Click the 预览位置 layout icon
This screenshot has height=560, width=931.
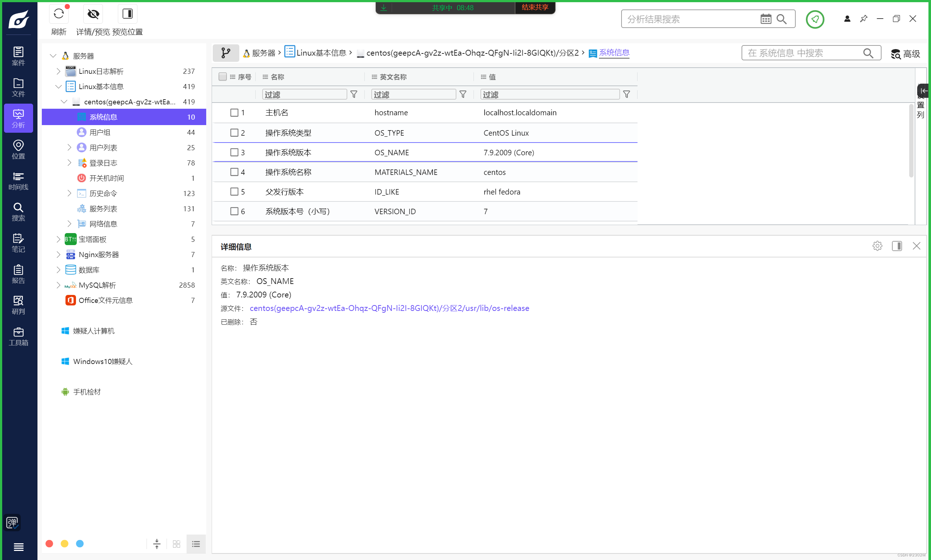click(127, 14)
